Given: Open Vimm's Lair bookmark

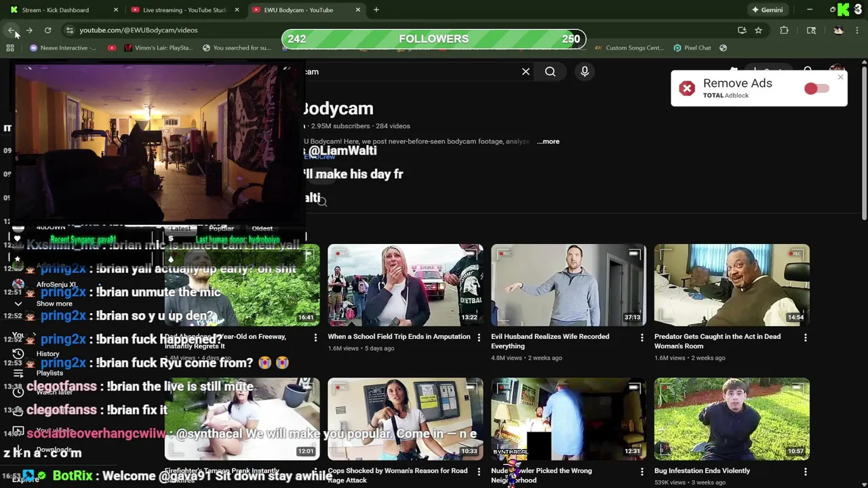Looking at the screenshot, I should tap(159, 47).
